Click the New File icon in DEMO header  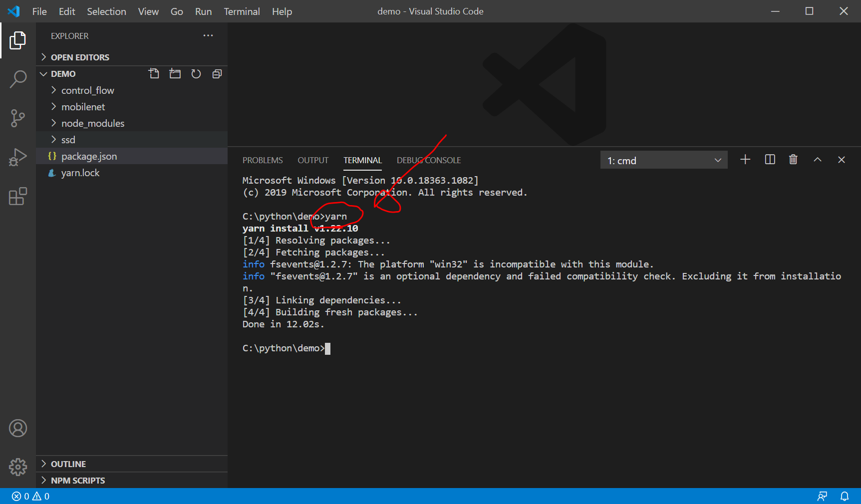click(x=154, y=74)
